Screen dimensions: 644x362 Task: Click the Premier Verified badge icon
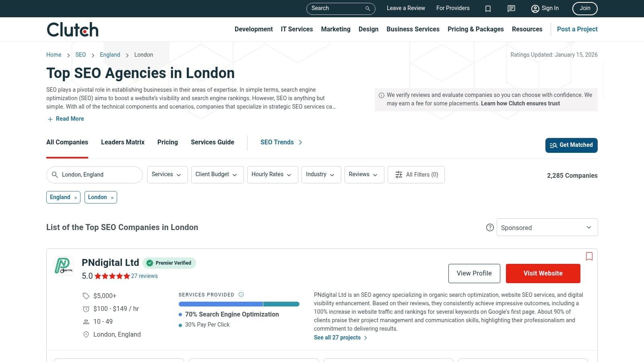[149, 263]
